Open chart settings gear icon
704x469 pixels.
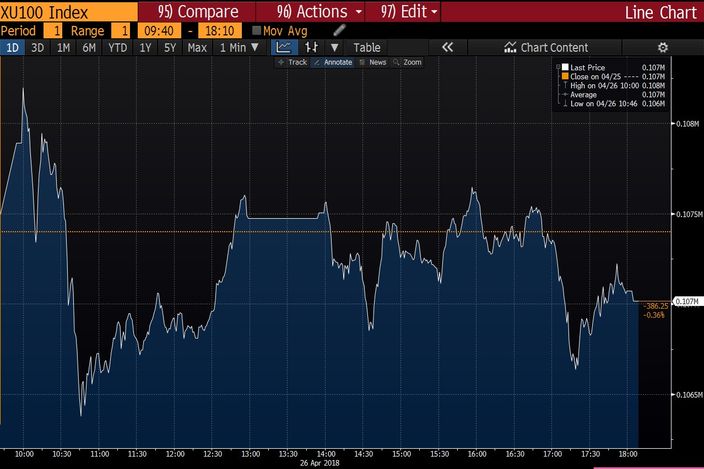(662, 47)
